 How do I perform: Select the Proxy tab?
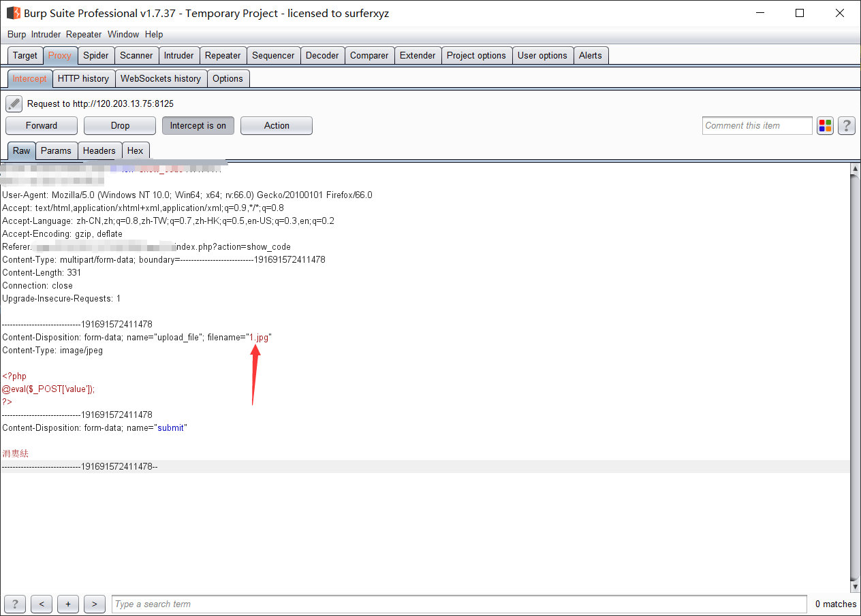tap(60, 56)
